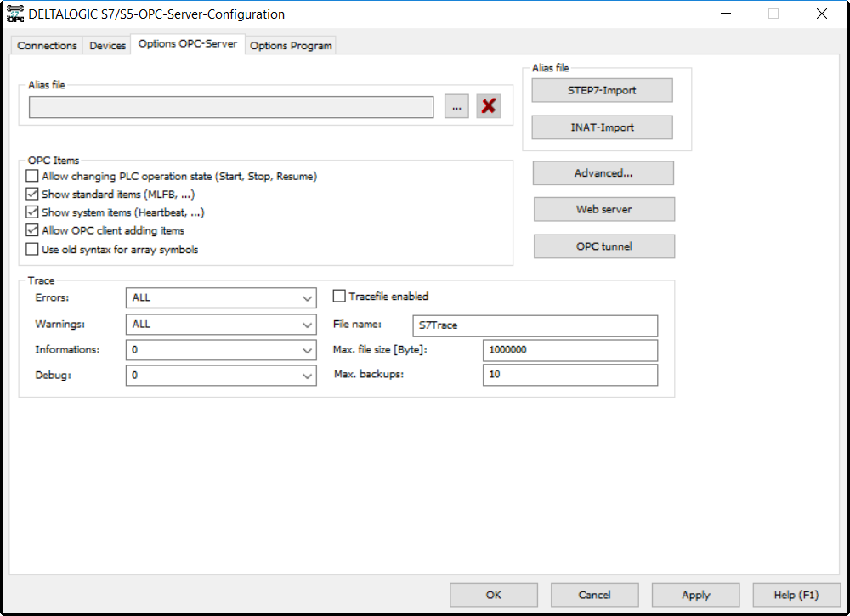Uncheck Show standard items (MLFB)

point(32,194)
